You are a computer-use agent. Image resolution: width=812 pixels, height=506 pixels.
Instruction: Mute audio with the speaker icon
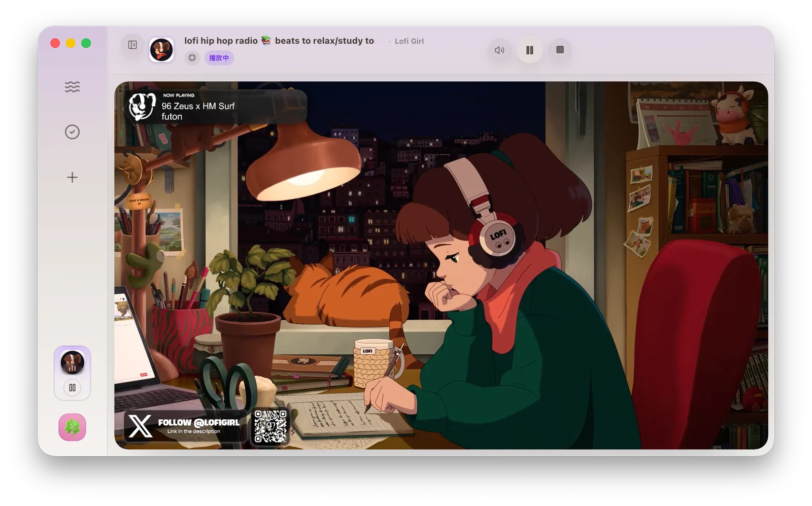(499, 50)
